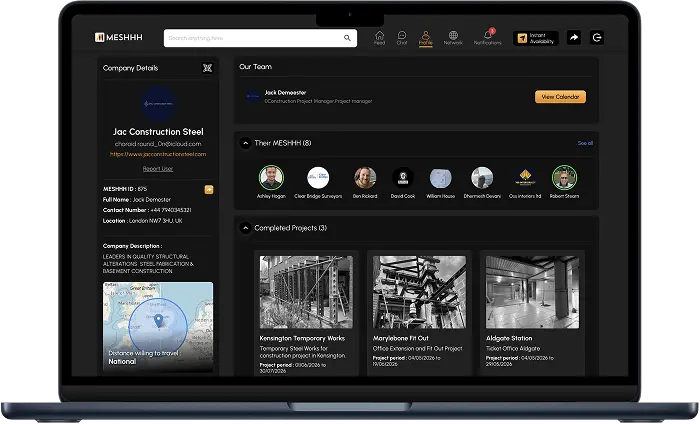
Task: Click Jack Demeester's team avatar
Action: click(253, 96)
